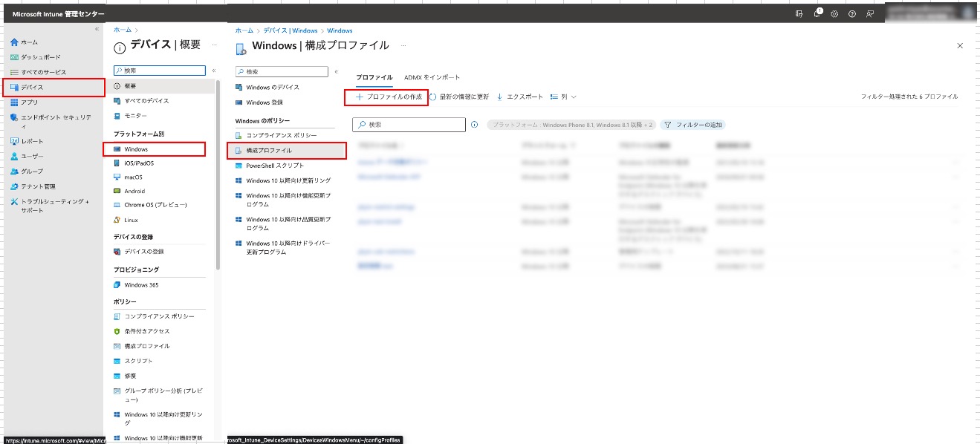Screen dimensions: 980x444
Task: Select デバイス in the left navigation
Action: [53, 87]
